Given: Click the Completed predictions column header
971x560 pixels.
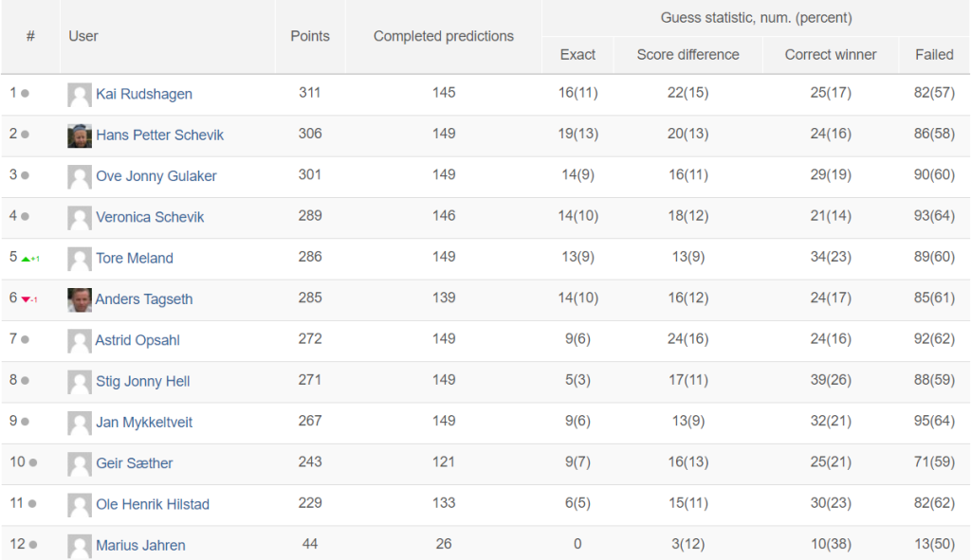Looking at the screenshot, I should [x=444, y=36].
